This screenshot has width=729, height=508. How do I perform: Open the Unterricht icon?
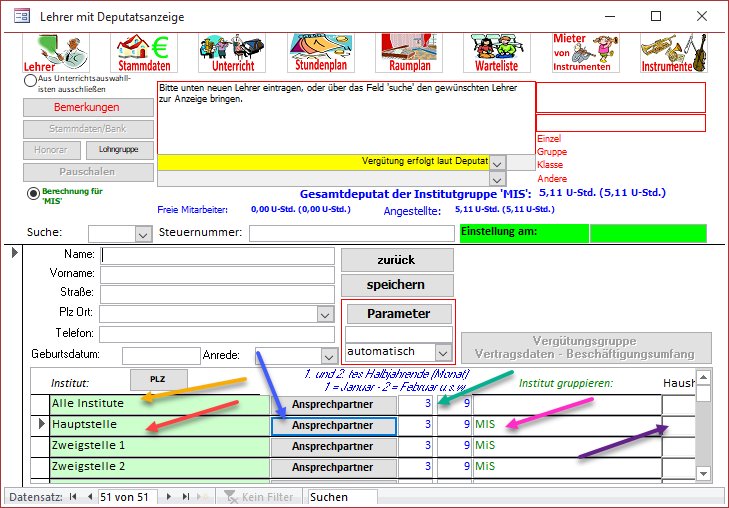tap(232, 52)
